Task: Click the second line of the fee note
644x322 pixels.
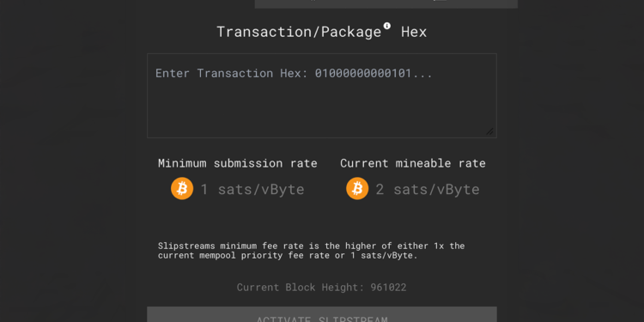Action: 288,256
